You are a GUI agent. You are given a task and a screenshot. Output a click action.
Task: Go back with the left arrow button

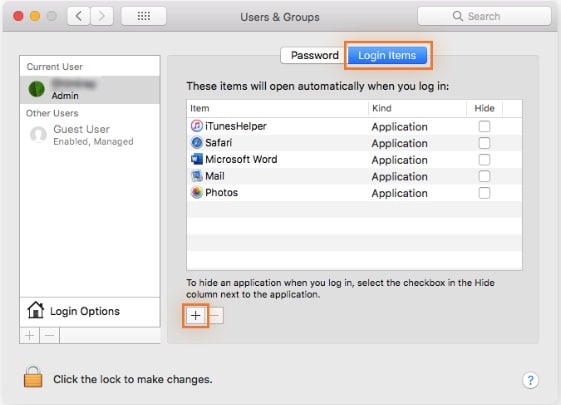point(79,16)
